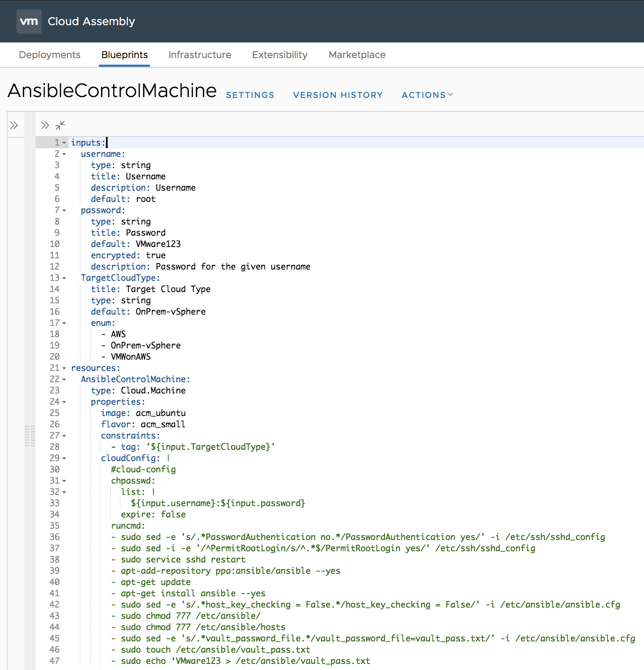Click '#cloud-config' comment line
The width and height of the screenshot is (644, 670).
143,469
